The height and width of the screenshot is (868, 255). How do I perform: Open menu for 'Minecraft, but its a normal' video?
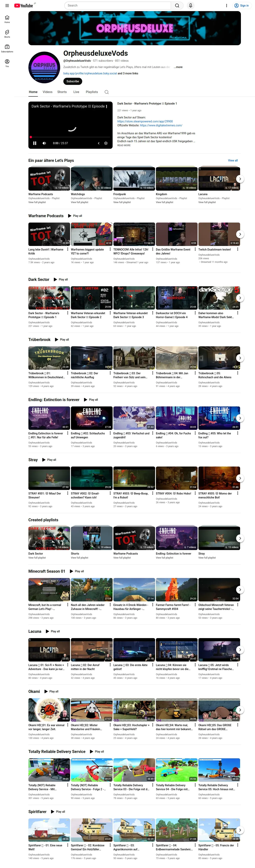tap(68, 605)
